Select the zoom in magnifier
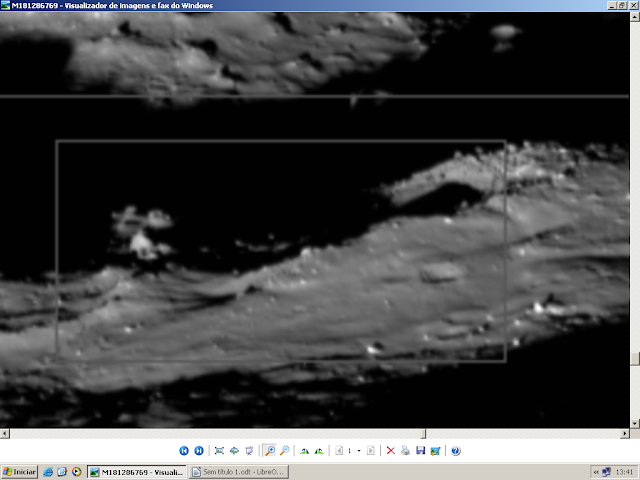 tap(269, 451)
